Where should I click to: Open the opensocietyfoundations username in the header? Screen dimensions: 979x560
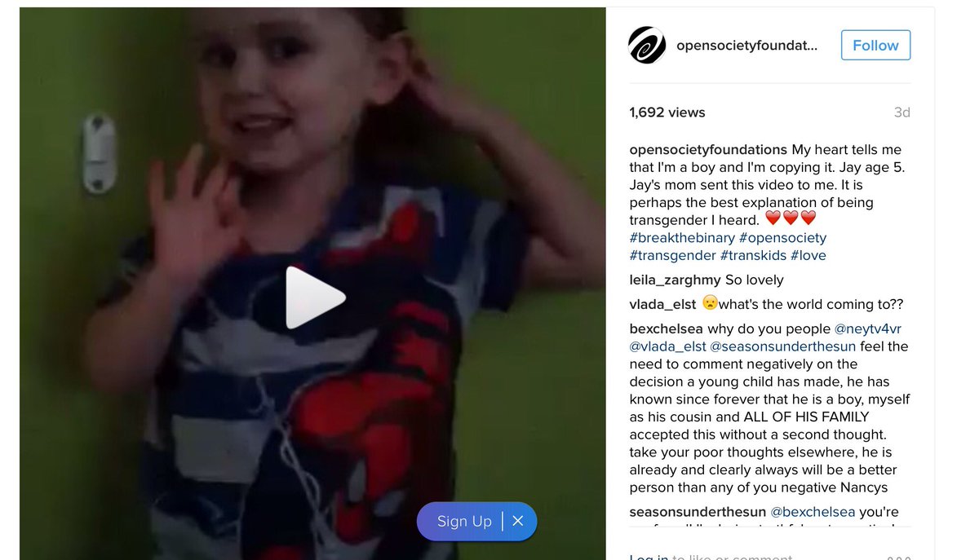pyautogui.click(x=746, y=46)
